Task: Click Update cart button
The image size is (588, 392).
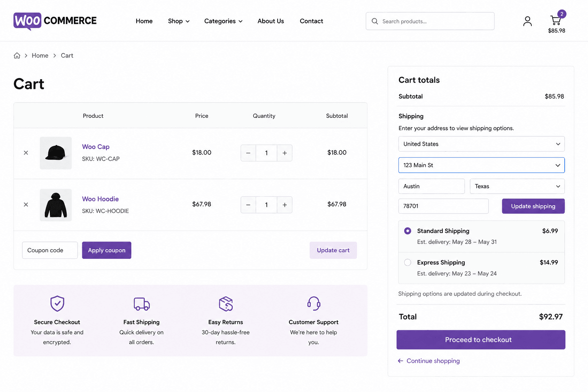Action: pyautogui.click(x=333, y=250)
